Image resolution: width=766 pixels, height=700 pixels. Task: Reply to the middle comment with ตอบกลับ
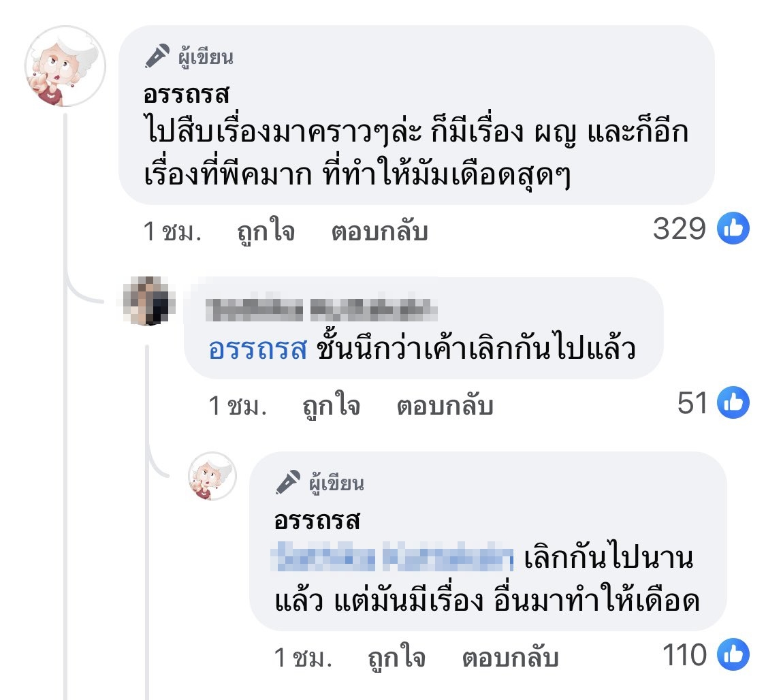[x=444, y=407]
